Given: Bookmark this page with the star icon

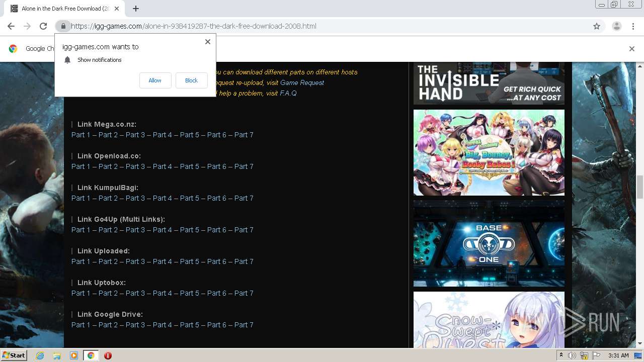Looking at the screenshot, I should tap(597, 26).
